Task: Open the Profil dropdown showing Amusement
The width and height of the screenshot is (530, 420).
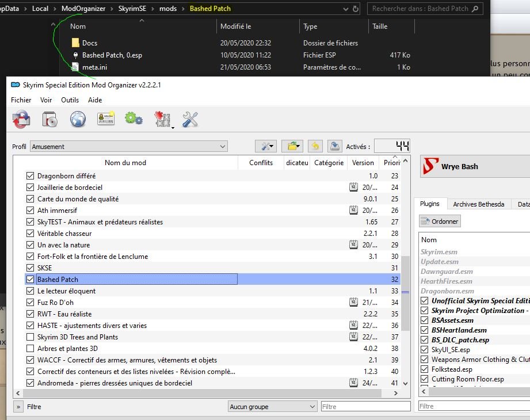Action: pos(129,147)
